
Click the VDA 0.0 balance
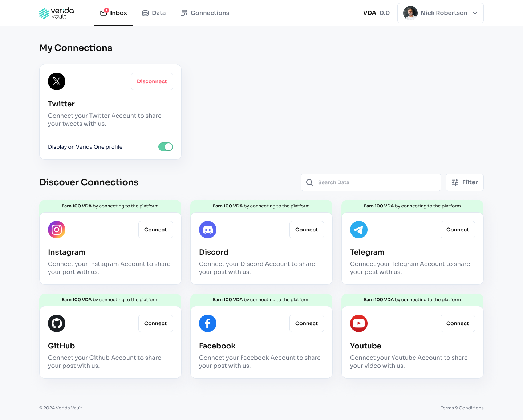point(376,13)
